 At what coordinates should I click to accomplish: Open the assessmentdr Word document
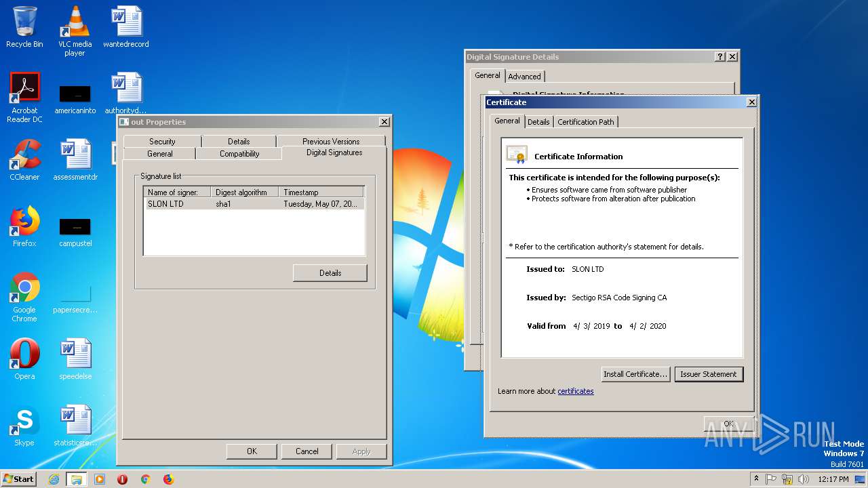[x=75, y=160]
